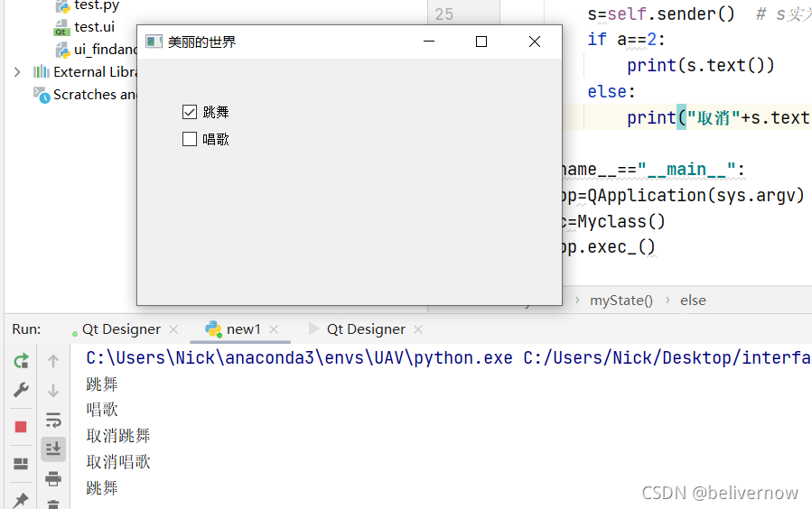The image size is (812, 509).
Task: Click the 唱歌 console output line
Action: click(102, 410)
